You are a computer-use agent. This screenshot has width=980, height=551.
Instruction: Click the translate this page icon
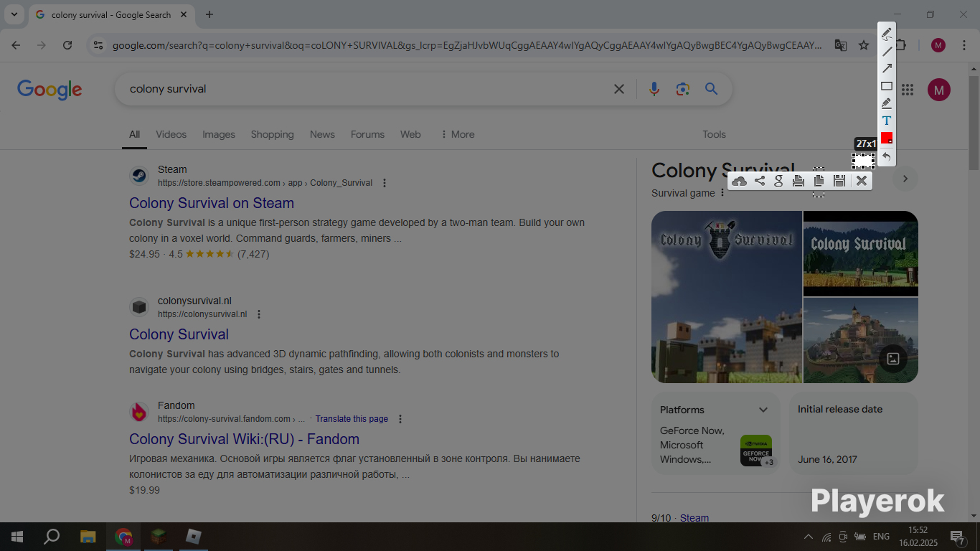coord(841,45)
